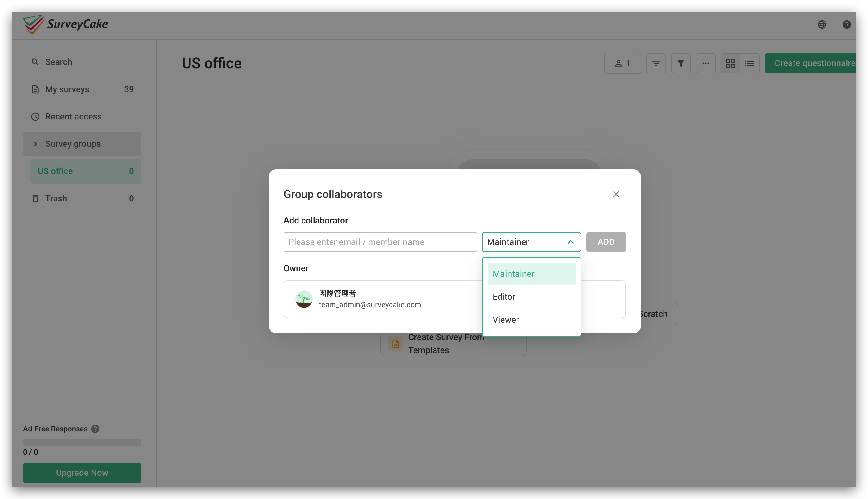Click the Upgrade Now button

point(82,473)
